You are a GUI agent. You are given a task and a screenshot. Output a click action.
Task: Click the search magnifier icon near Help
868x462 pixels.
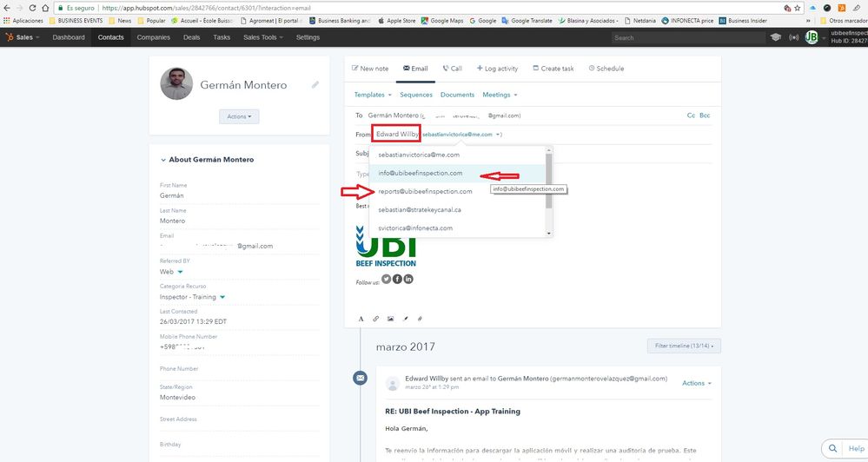point(832,449)
